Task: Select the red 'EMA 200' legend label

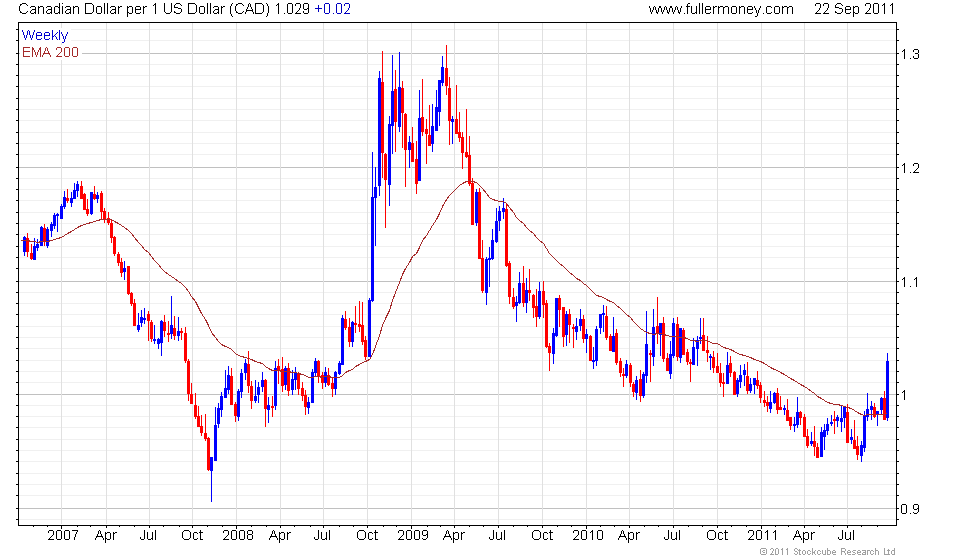Action: click(x=50, y=52)
